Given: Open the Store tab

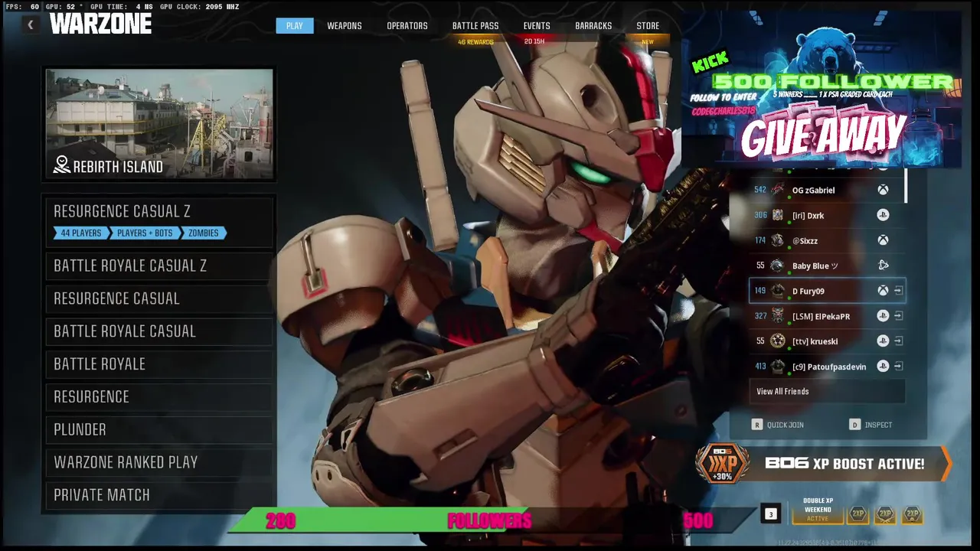Looking at the screenshot, I should click(x=648, y=26).
